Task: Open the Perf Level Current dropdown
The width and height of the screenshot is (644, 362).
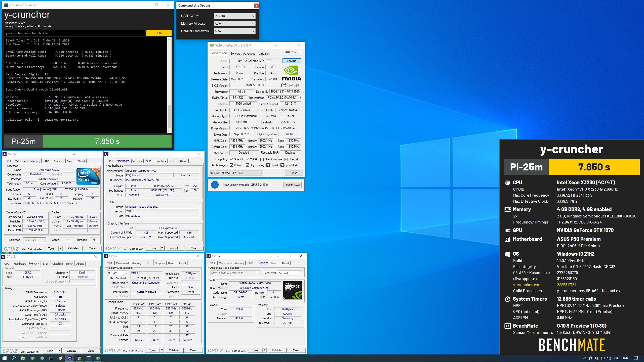Action: [x=290, y=273]
